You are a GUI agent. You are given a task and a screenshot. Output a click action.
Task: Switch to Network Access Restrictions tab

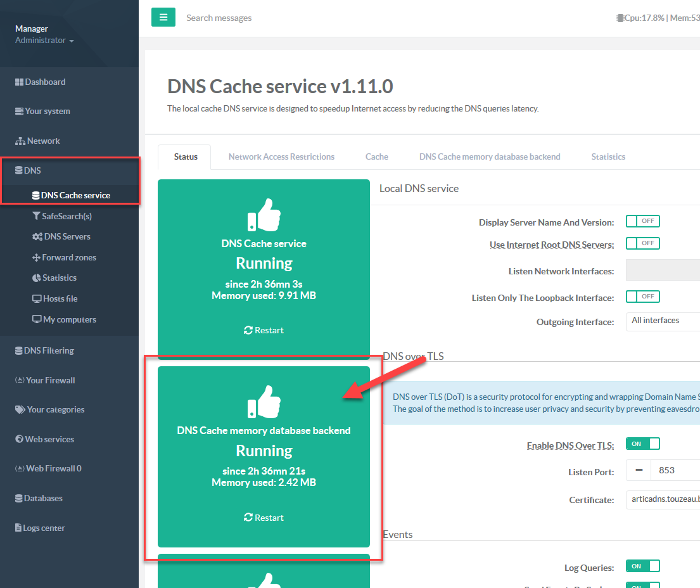[x=281, y=157]
